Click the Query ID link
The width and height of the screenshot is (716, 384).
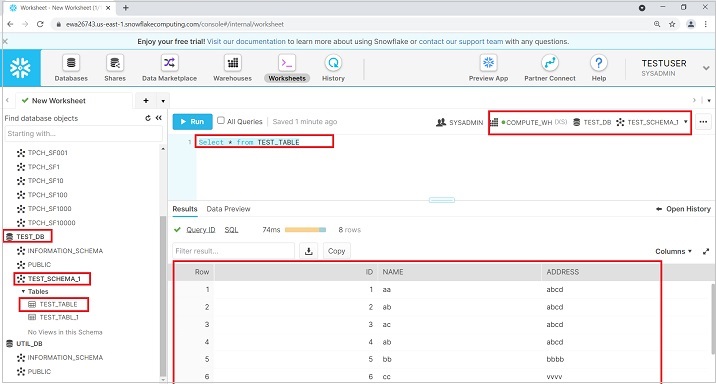(200, 230)
